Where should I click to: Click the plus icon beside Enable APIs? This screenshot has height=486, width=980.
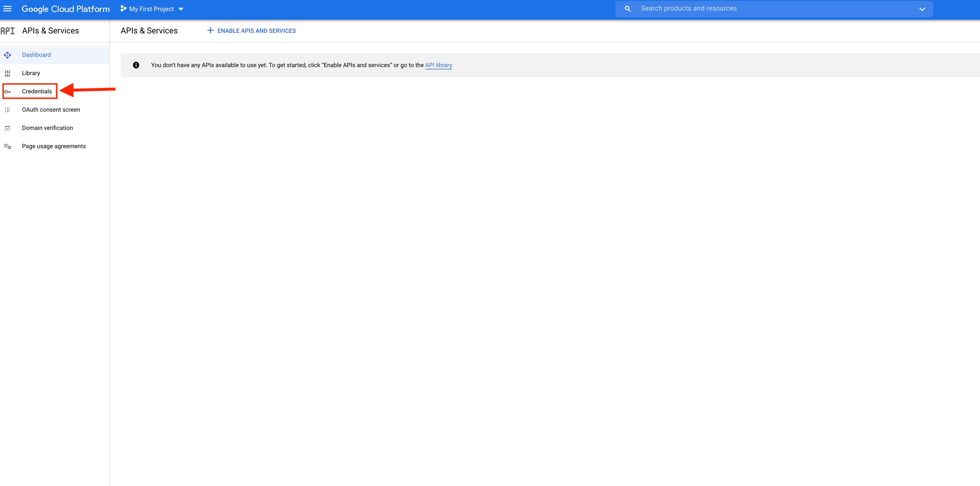pyautogui.click(x=210, y=31)
